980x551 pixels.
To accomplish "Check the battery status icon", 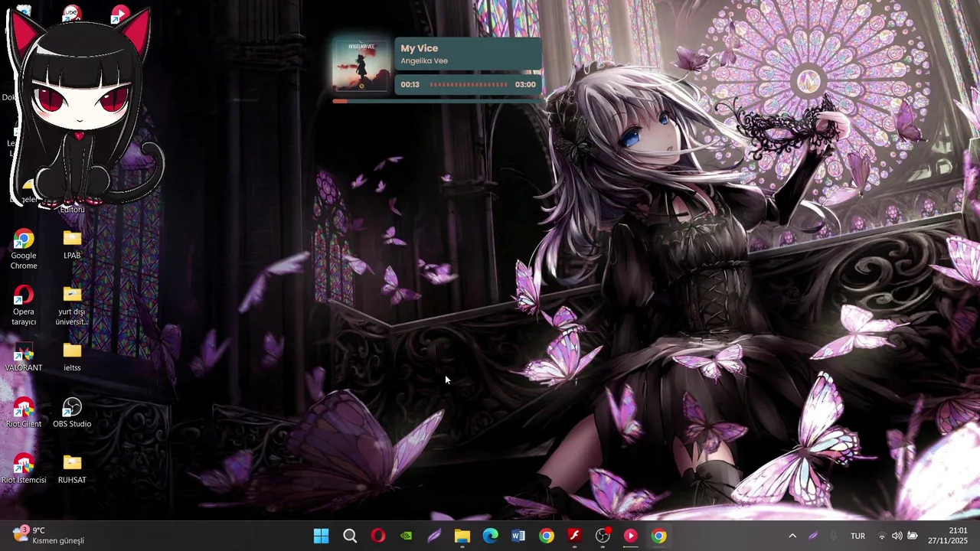I will (x=913, y=536).
